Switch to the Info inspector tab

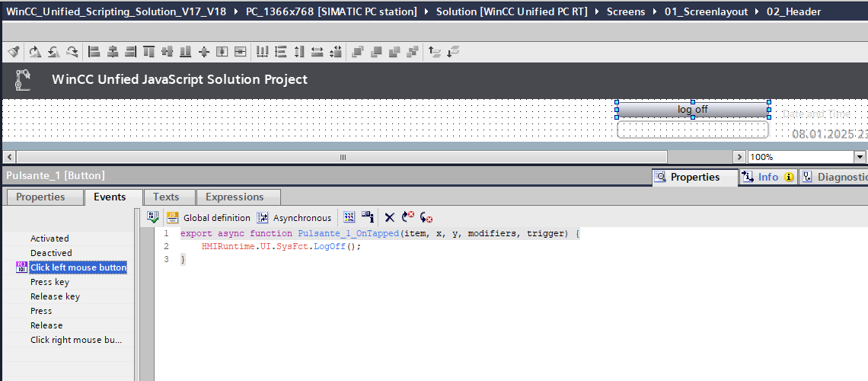pyautogui.click(x=767, y=178)
